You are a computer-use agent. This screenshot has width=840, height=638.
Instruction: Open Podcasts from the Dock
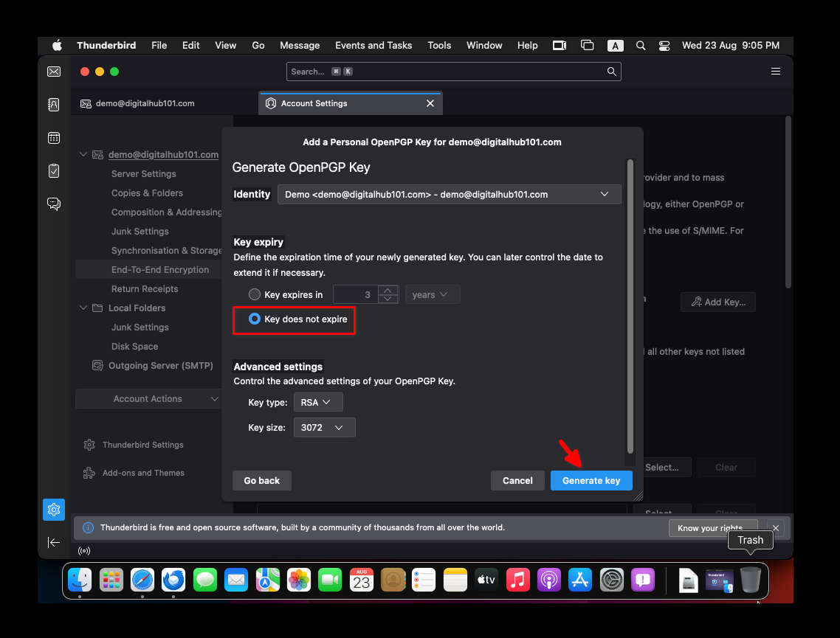point(549,580)
